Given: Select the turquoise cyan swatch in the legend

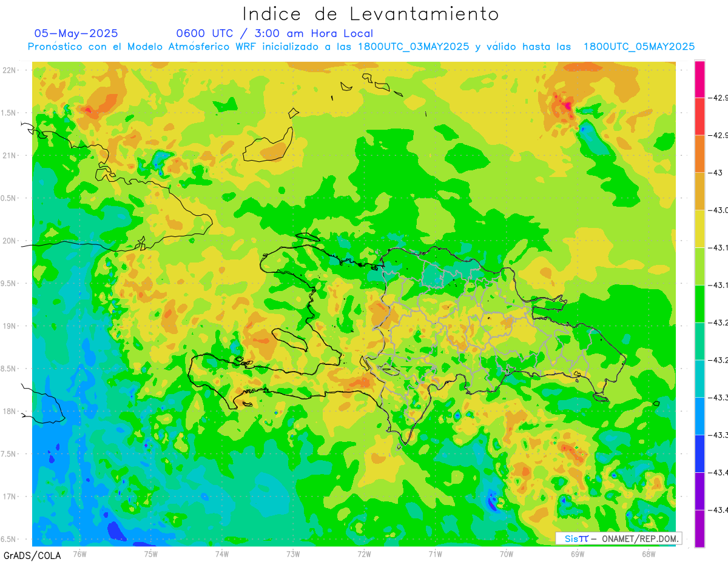Looking at the screenshot, I should tap(699, 378).
